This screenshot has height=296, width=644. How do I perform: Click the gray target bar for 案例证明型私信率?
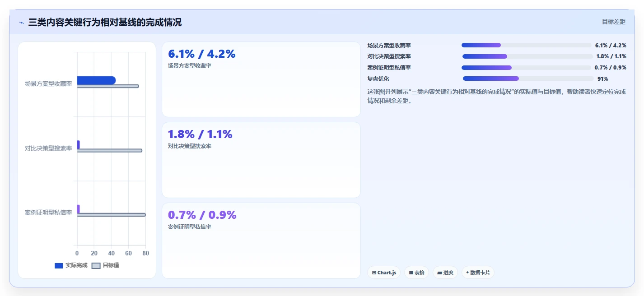[112, 215]
